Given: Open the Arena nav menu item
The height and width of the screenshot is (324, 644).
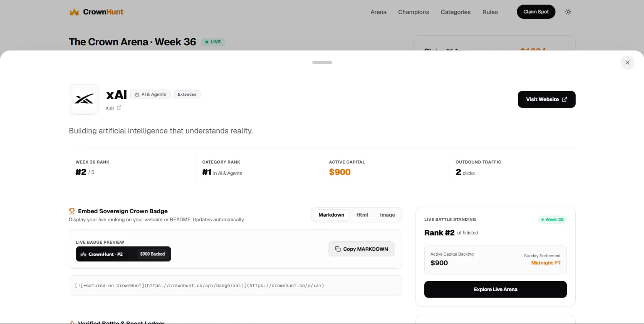Looking at the screenshot, I should pos(378,12).
